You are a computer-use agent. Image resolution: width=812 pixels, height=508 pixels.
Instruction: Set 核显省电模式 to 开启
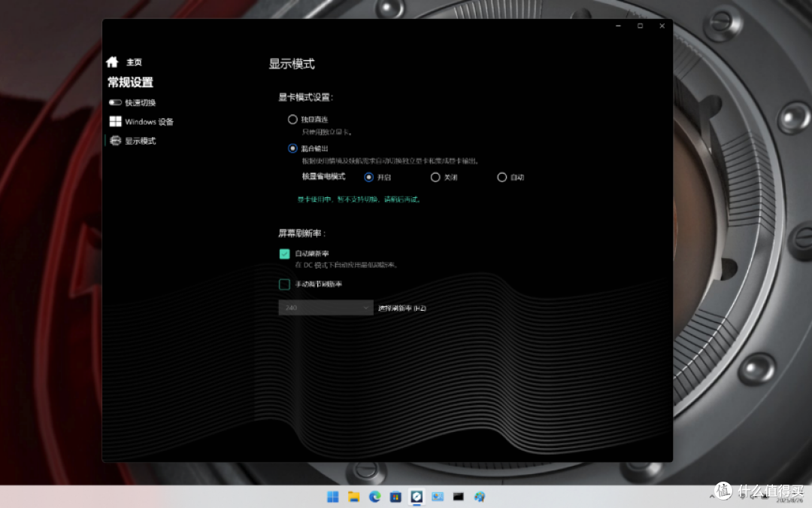[x=368, y=178]
